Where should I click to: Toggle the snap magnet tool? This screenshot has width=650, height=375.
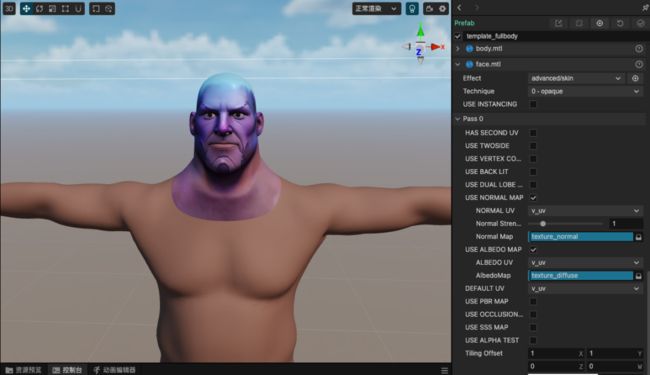point(78,9)
